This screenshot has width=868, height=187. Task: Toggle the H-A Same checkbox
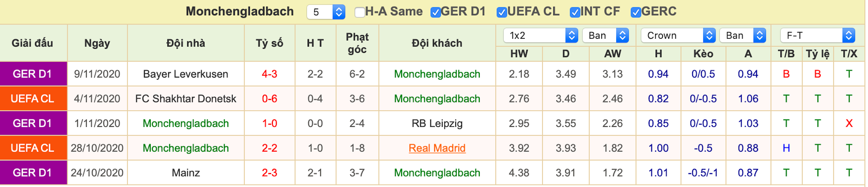359,12
